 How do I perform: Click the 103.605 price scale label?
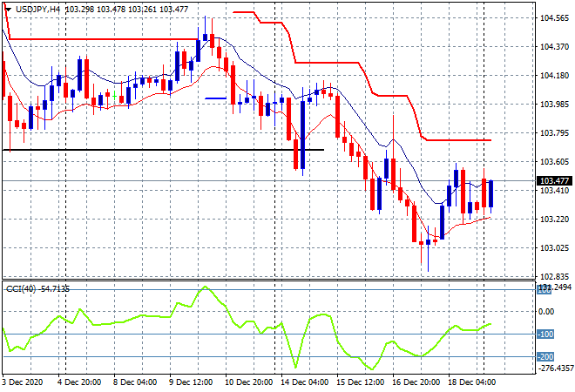pyautogui.click(x=555, y=162)
